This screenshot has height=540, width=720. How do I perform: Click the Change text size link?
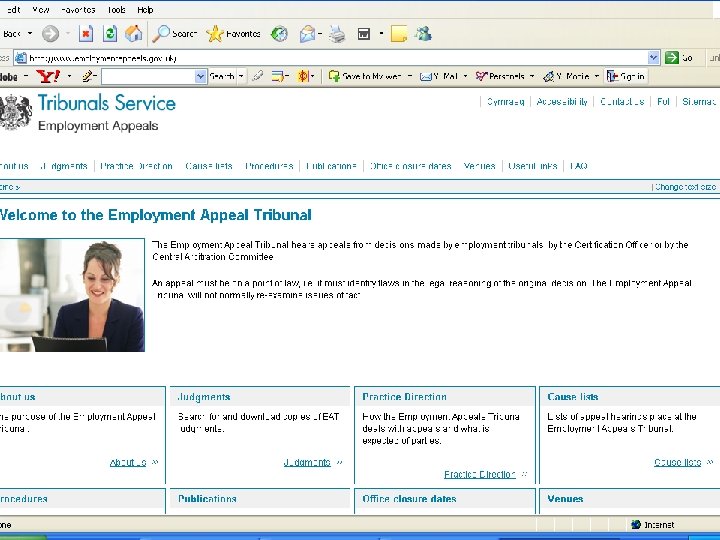pyautogui.click(x=685, y=187)
